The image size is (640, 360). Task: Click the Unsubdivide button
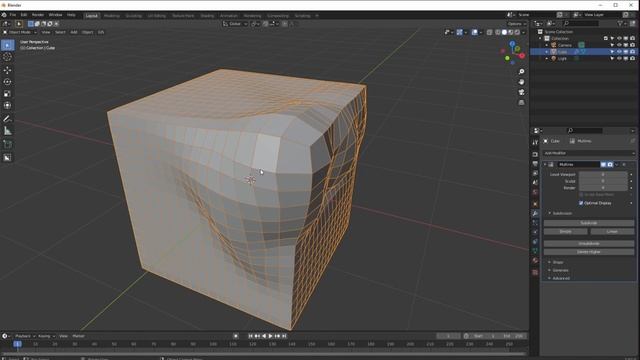589,244
